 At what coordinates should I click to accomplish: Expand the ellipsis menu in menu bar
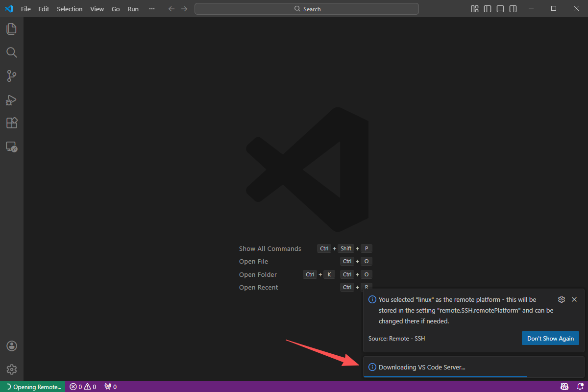coord(151,8)
